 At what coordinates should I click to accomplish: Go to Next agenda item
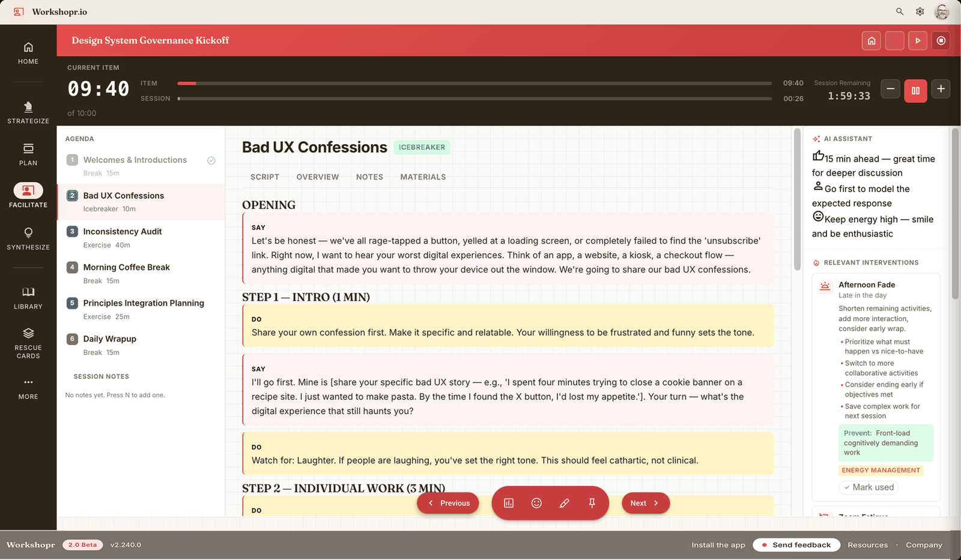tap(646, 503)
